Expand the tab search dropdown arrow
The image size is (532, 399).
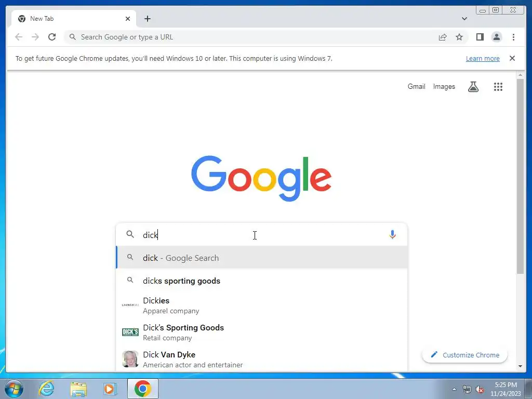464,19
